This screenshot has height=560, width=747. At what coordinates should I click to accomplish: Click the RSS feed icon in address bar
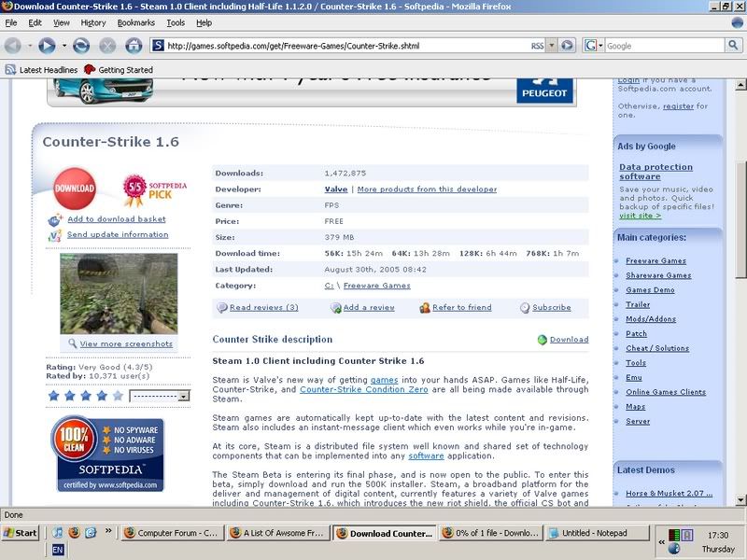538,45
